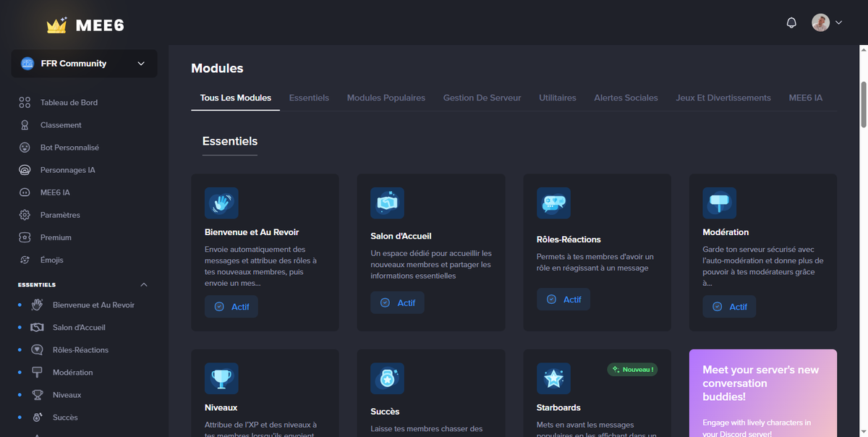Click the Nouveau badge on Starboards
This screenshot has height=437, width=868.
point(632,369)
